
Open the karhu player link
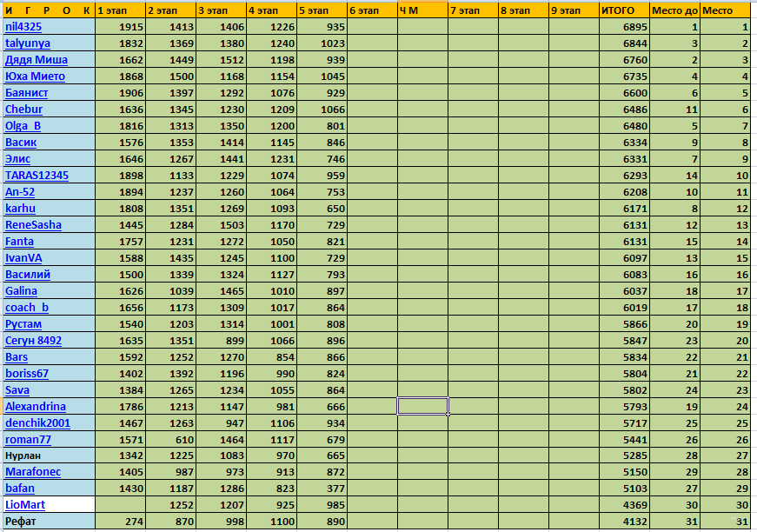[x=20, y=208]
